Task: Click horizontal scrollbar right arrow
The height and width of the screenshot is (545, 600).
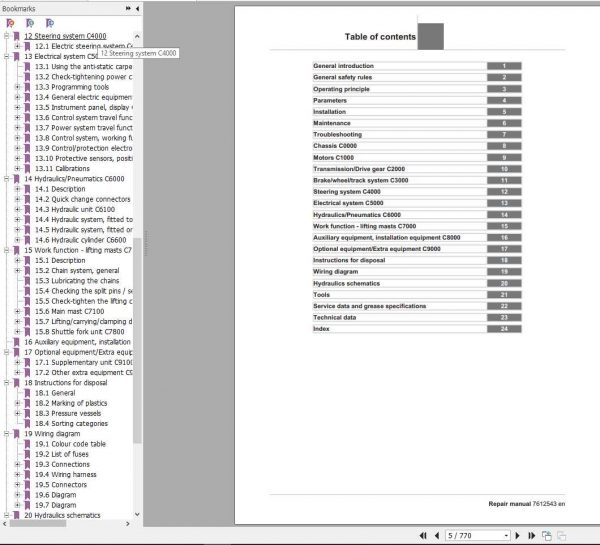Action: click(x=128, y=524)
